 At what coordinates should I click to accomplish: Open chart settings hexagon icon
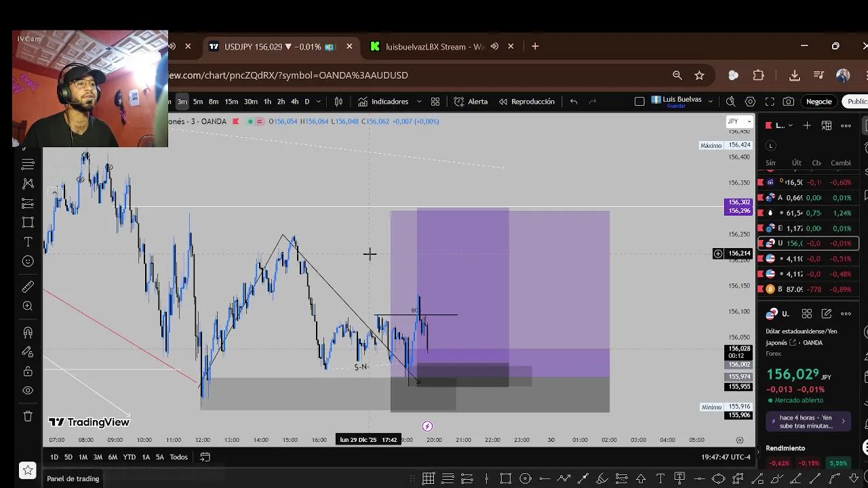[x=750, y=102]
